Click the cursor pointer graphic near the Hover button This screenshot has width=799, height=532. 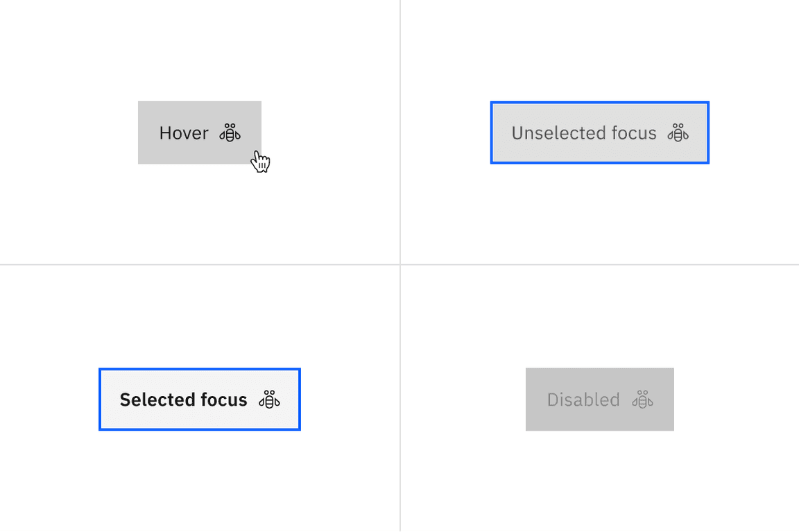pos(260,160)
